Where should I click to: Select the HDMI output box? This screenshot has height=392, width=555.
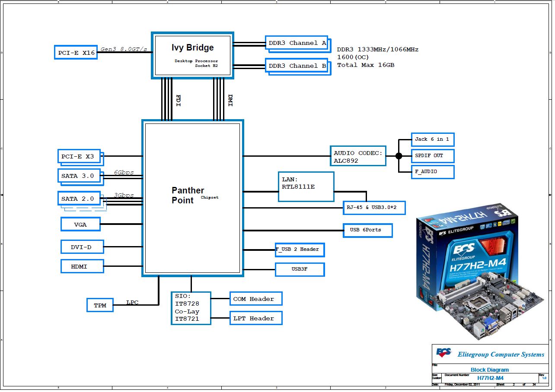[x=82, y=266]
